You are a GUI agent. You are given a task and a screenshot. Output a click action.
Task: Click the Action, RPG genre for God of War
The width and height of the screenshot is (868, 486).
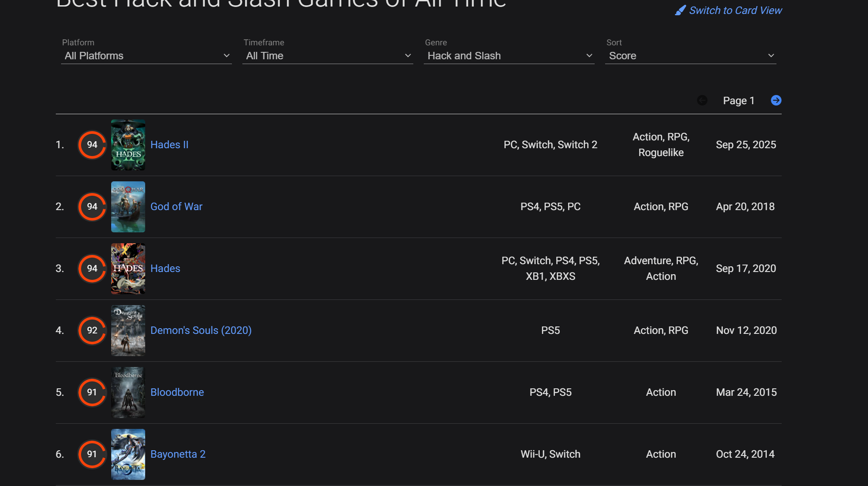tap(661, 207)
